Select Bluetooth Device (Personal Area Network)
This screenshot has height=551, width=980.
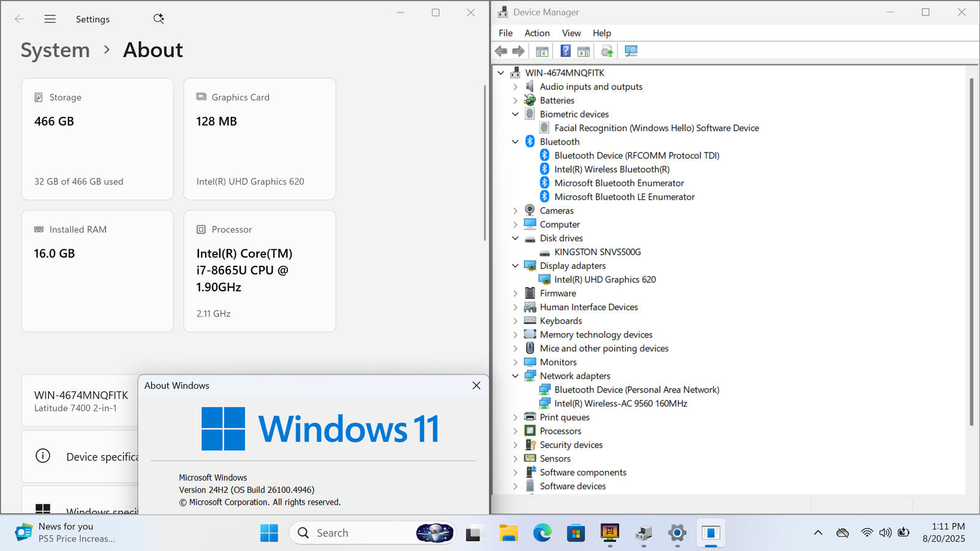pos(636,389)
